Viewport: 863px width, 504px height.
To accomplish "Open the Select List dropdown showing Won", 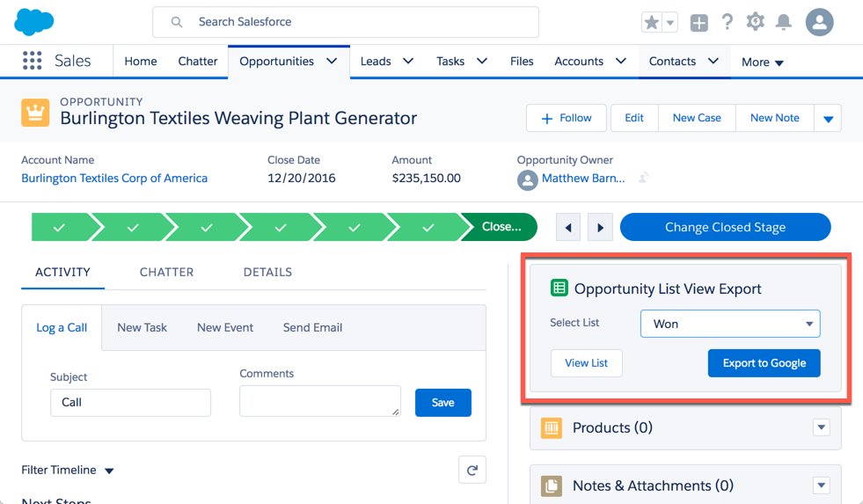I will [x=730, y=324].
